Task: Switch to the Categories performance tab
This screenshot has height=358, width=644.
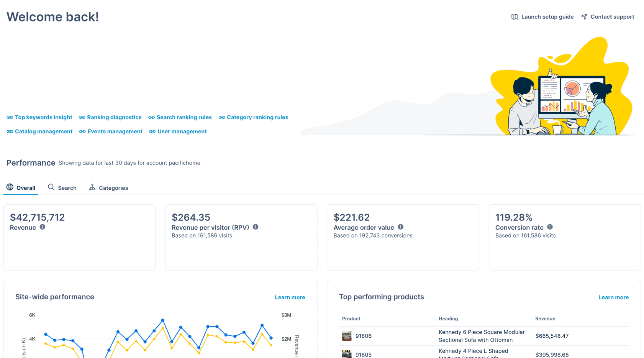Action: click(x=109, y=187)
